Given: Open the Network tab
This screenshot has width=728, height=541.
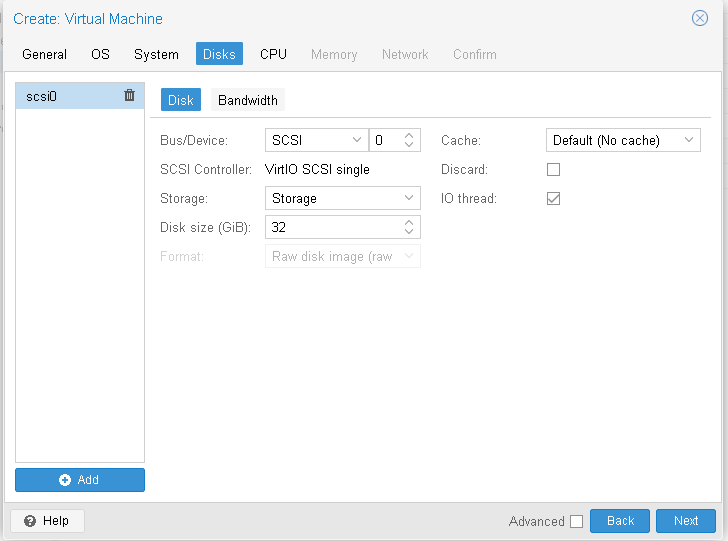Looking at the screenshot, I should [x=405, y=54].
